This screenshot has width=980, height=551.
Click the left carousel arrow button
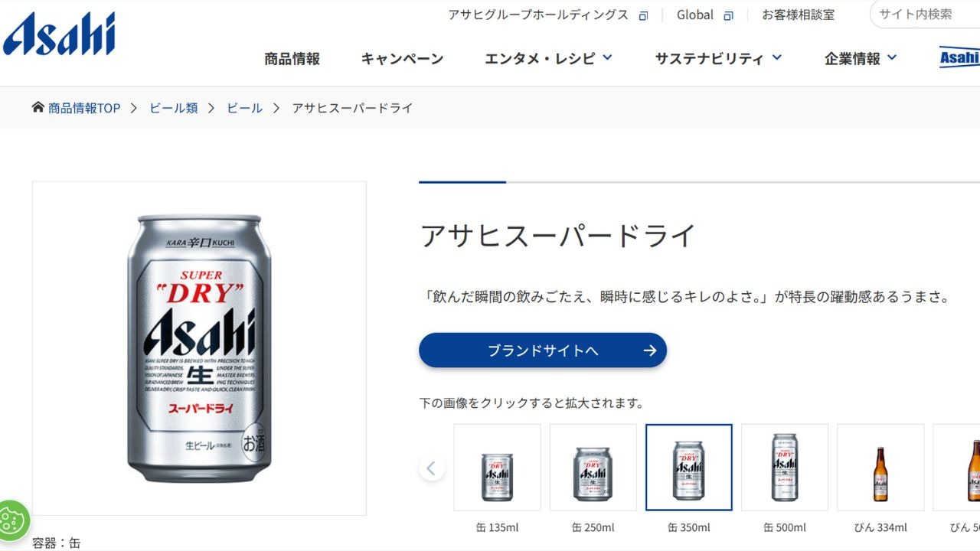click(x=432, y=468)
